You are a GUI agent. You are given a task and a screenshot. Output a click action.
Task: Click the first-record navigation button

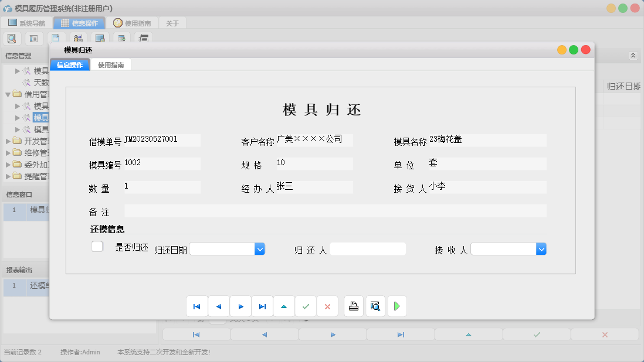pos(197,306)
